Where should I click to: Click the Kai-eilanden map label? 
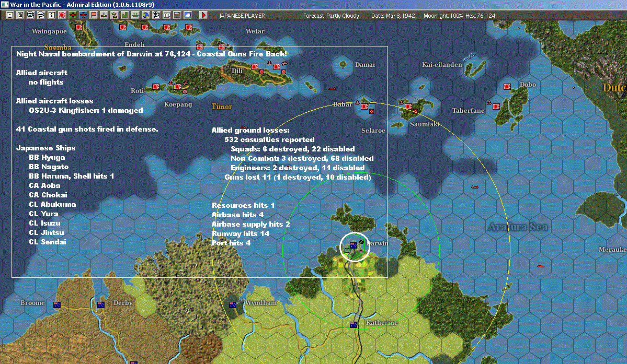pyautogui.click(x=442, y=65)
